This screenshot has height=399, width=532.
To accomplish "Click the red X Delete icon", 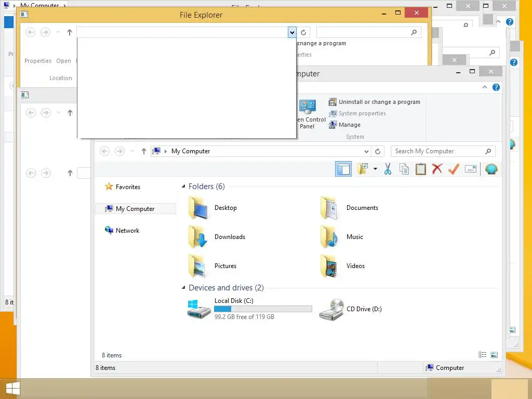I will coord(437,169).
